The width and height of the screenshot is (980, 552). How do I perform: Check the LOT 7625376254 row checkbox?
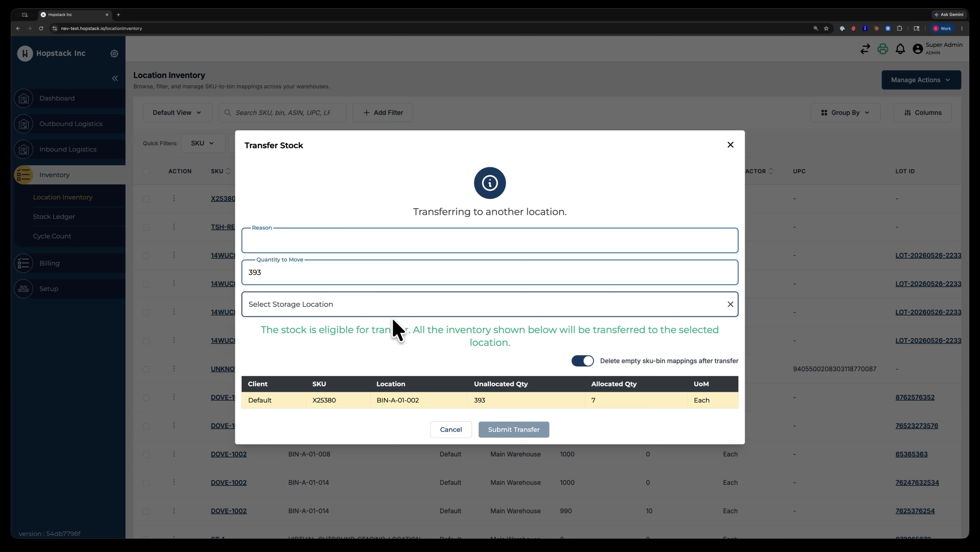coord(146,511)
